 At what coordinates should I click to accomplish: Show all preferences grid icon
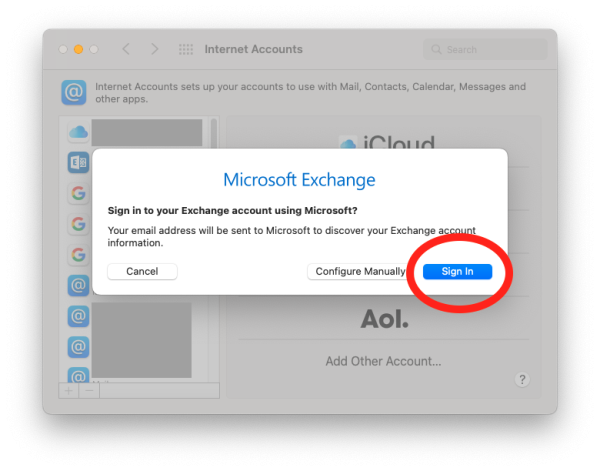[186, 49]
